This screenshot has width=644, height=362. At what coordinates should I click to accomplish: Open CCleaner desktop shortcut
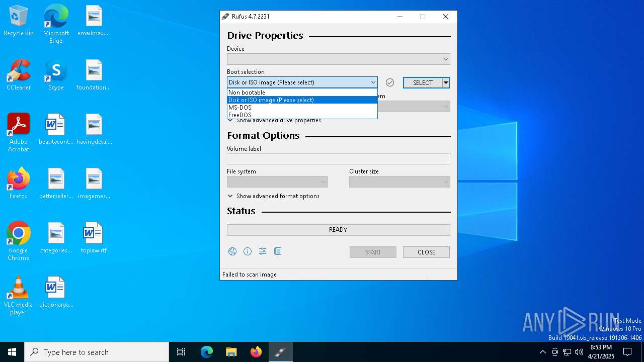(19, 75)
